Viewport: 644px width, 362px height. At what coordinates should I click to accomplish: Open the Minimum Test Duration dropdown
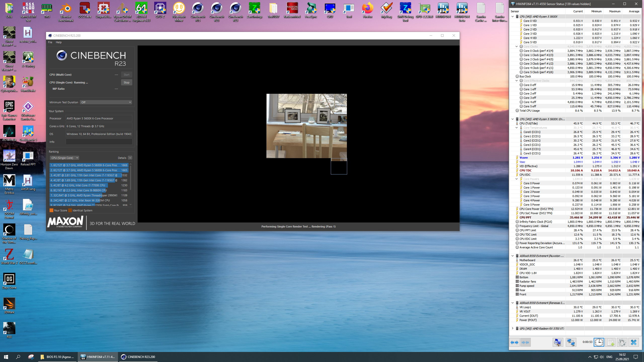click(x=106, y=102)
